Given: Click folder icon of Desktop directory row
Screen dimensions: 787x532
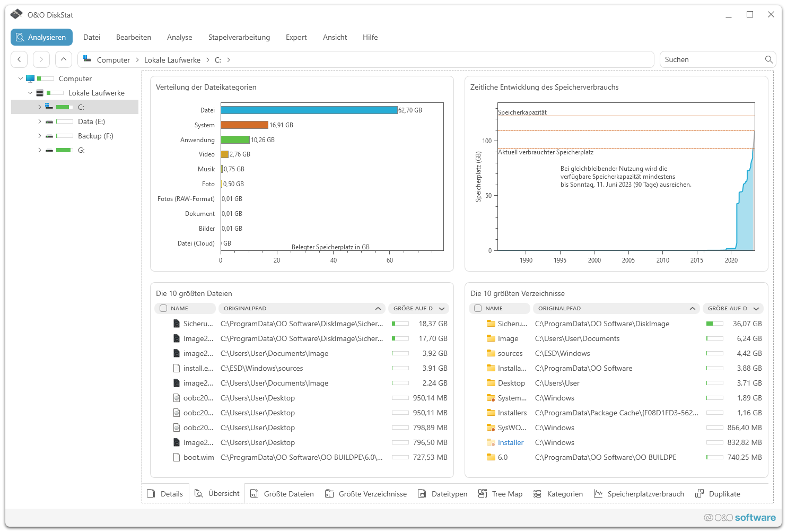Looking at the screenshot, I should click(491, 383).
